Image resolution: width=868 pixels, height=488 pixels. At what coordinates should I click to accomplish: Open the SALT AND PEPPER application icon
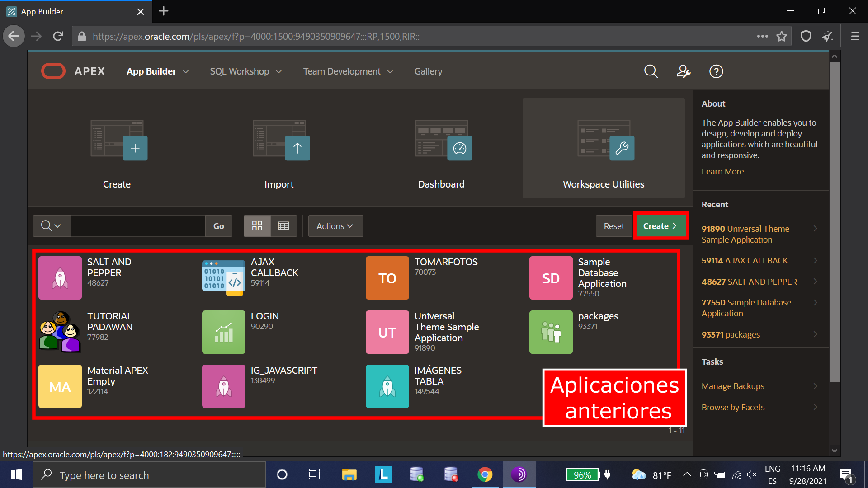[x=60, y=277]
